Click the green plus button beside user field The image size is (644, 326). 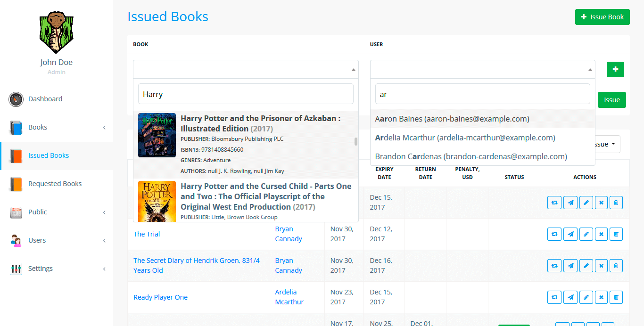coord(615,69)
